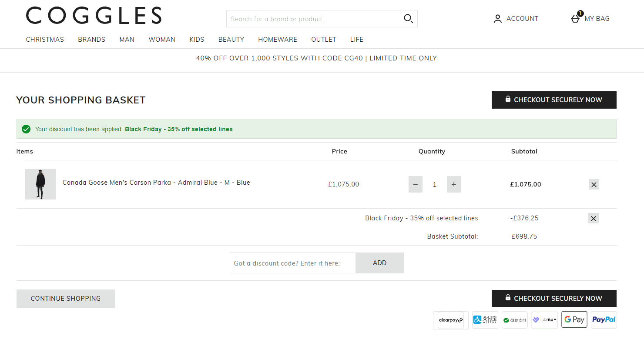The width and height of the screenshot is (644, 359).
Task: Click the search magnifier icon
Action: coord(408,19)
